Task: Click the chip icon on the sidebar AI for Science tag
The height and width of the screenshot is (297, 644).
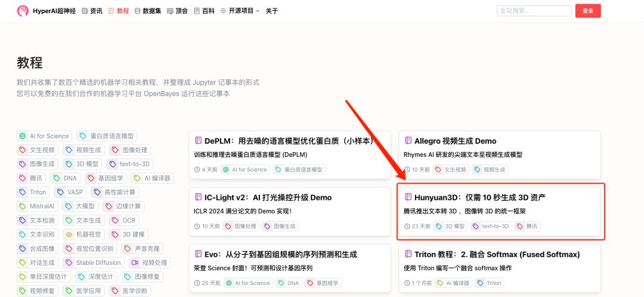Action: point(23,136)
